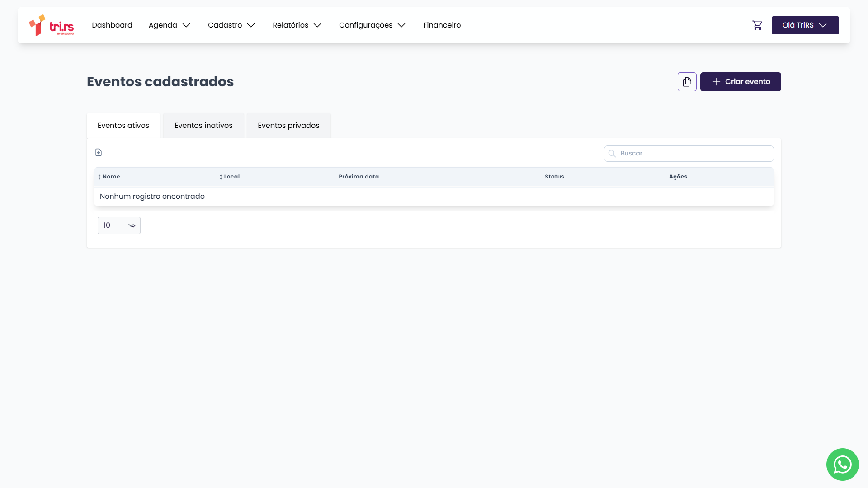Switch to Eventos privados tab

[x=288, y=126]
